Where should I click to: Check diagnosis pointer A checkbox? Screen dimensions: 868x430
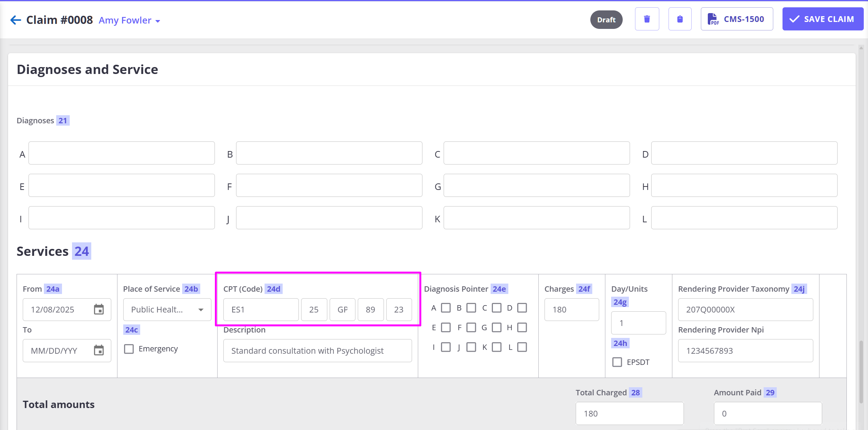point(446,308)
